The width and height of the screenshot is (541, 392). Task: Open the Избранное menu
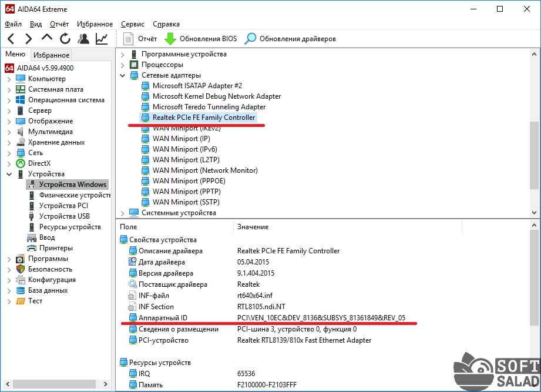coord(95,24)
